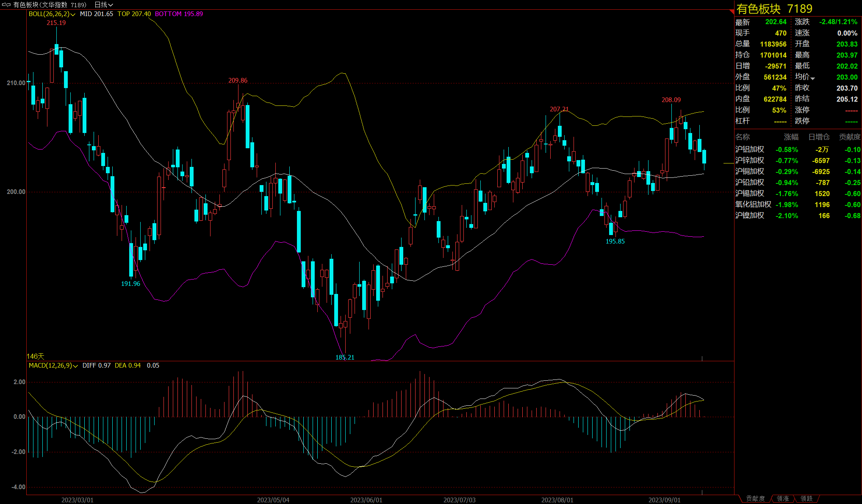Click the TOP 207.40 Bollinger value
The height and width of the screenshot is (504, 862).
134,14
